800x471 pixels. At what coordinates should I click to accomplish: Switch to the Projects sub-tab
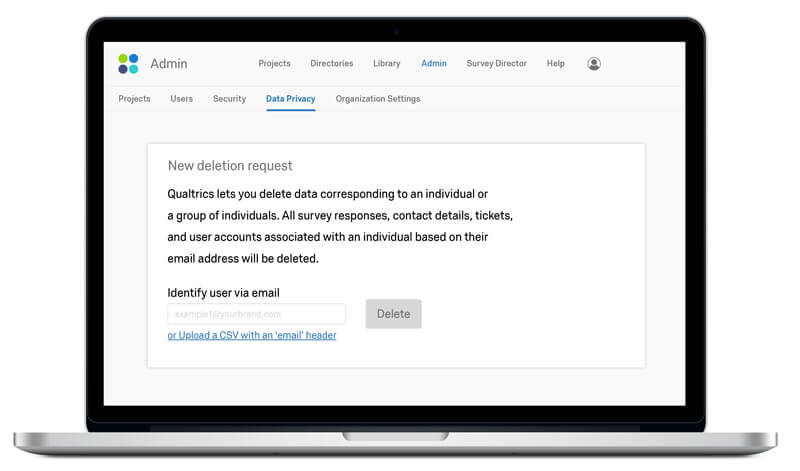[134, 98]
